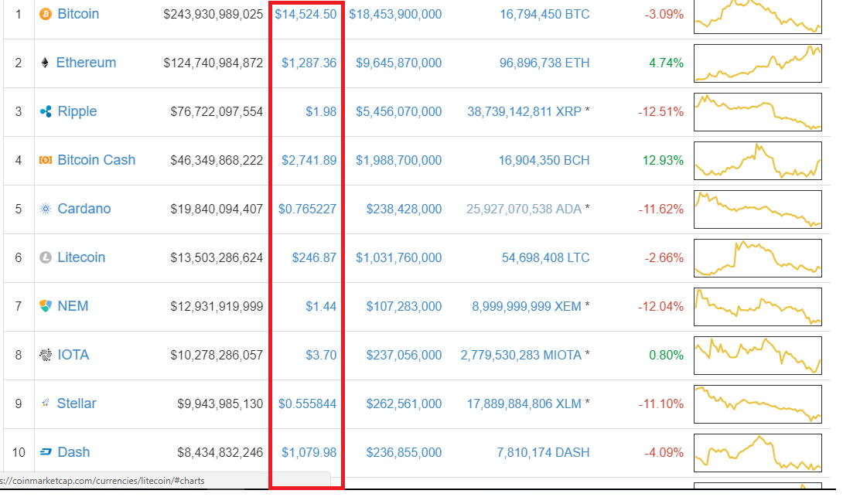
Task: Open Ripple 7-day price sparkline chart
Action: (x=758, y=112)
